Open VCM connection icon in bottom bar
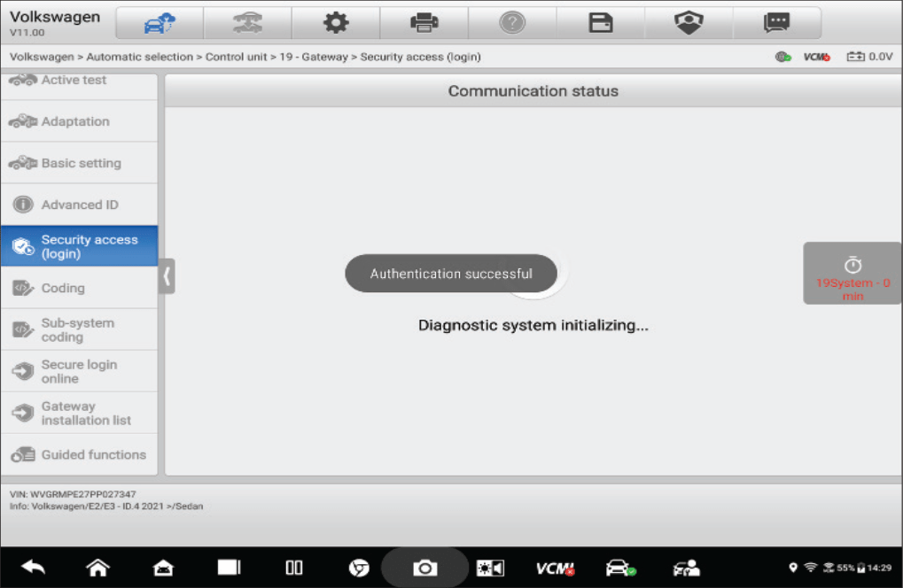This screenshot has height=588, width=903. [x=555, y=569]
